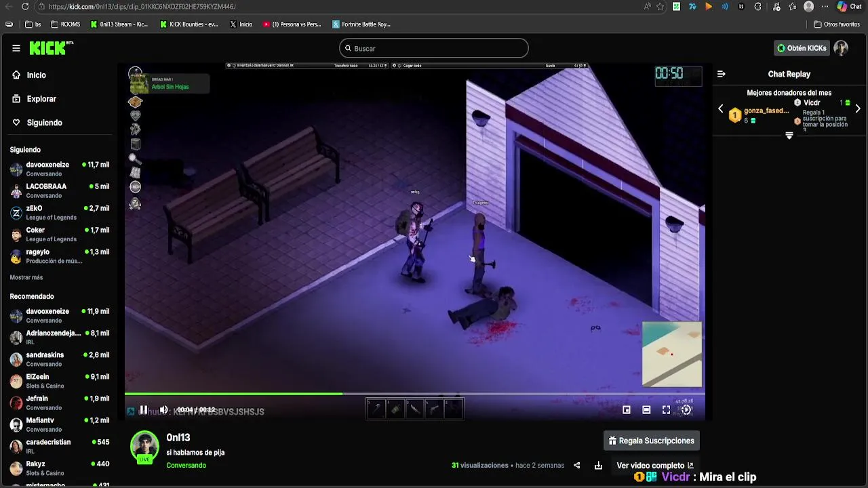Show previous top donor with left arrow
Viewport: 868px width, 488px height.
(x=721, y=108)
